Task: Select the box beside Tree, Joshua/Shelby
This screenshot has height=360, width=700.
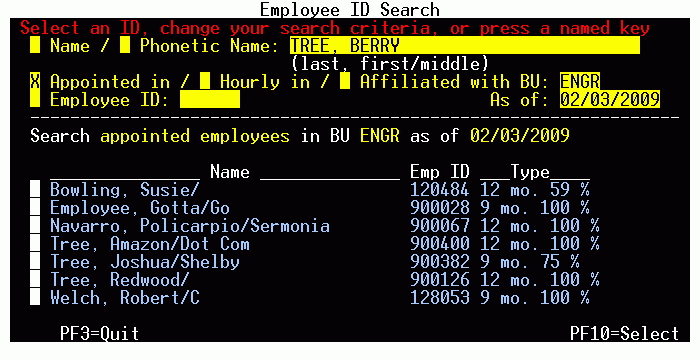Action: point(35,261)
